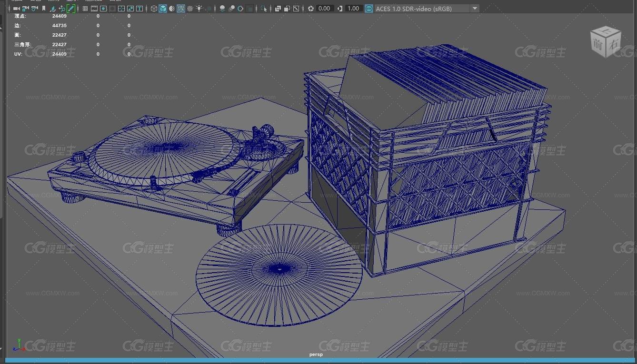Click the top face of the view cube
637x364 pixels.
point(606,30)
